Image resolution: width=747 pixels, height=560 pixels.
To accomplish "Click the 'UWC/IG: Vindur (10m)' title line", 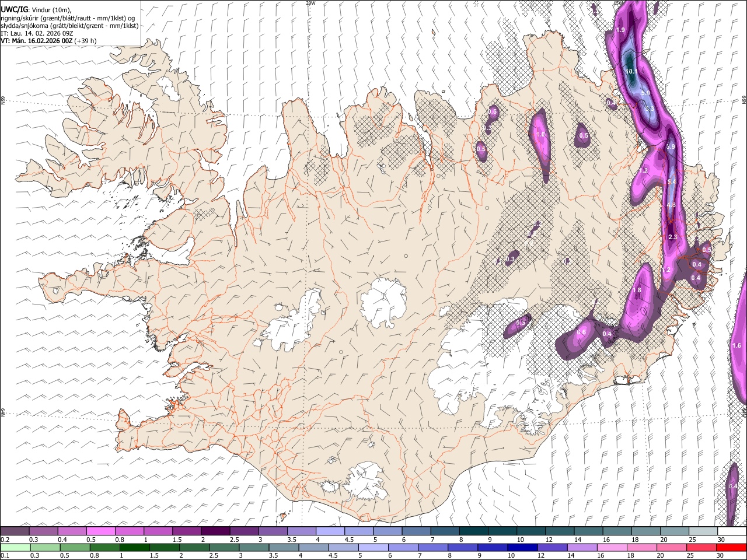I will 36,9.
